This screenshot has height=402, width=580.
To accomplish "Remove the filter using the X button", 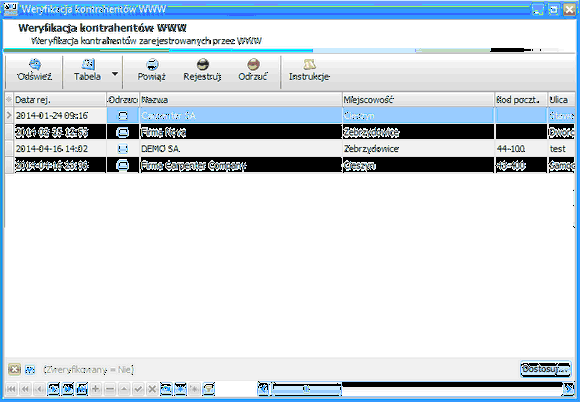I will point(14,369).
